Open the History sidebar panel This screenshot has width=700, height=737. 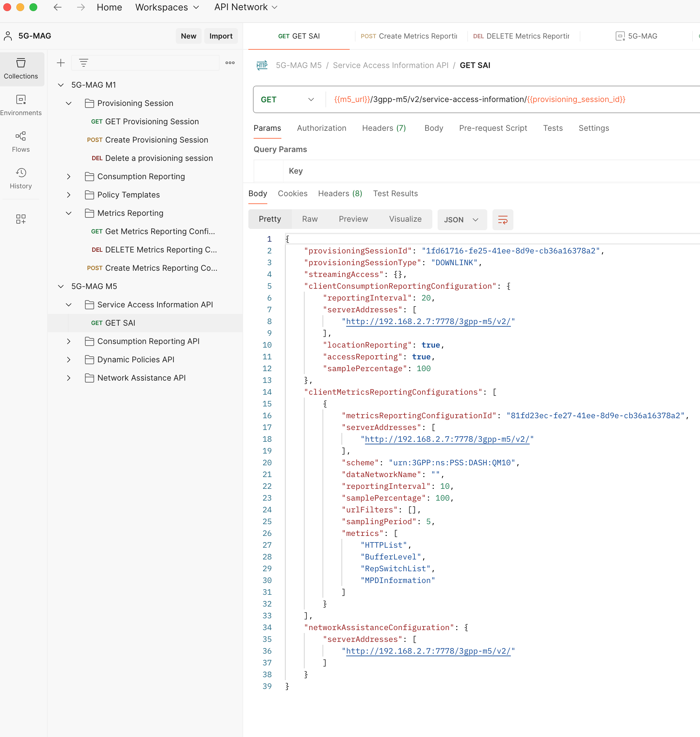(21, 179)
